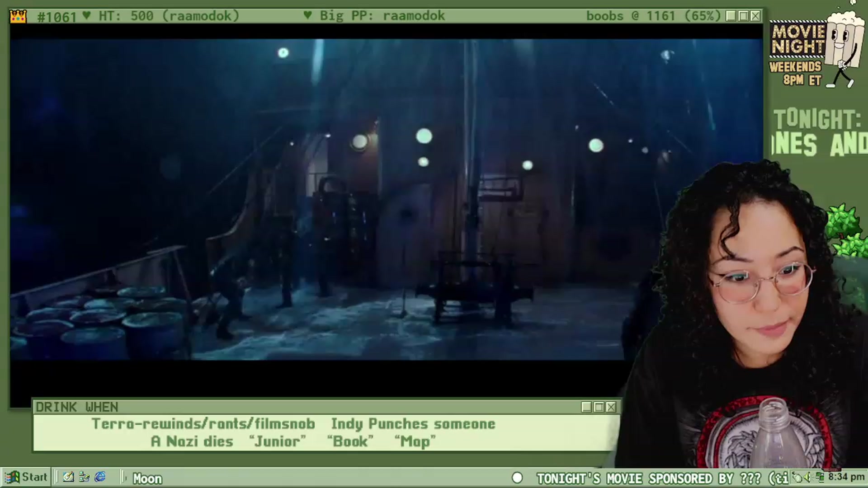Click the Big PP: raamodok label
Image resolution: width=868 pixels, height=488 pixels.
(382, 16)
